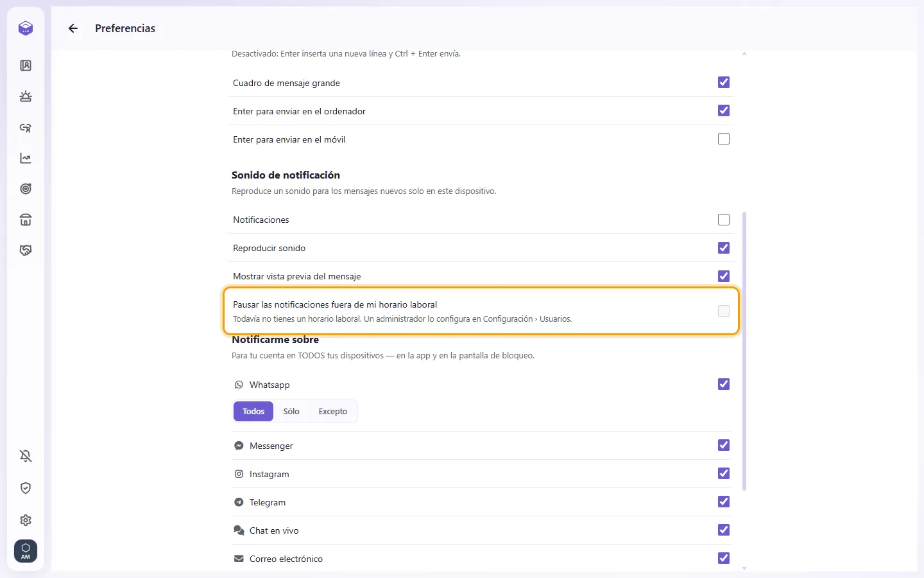924x578 pixels.
Task: Select the Sólo tab under Whatsapp
Action: pyautogui.click(x=291, y=411)
